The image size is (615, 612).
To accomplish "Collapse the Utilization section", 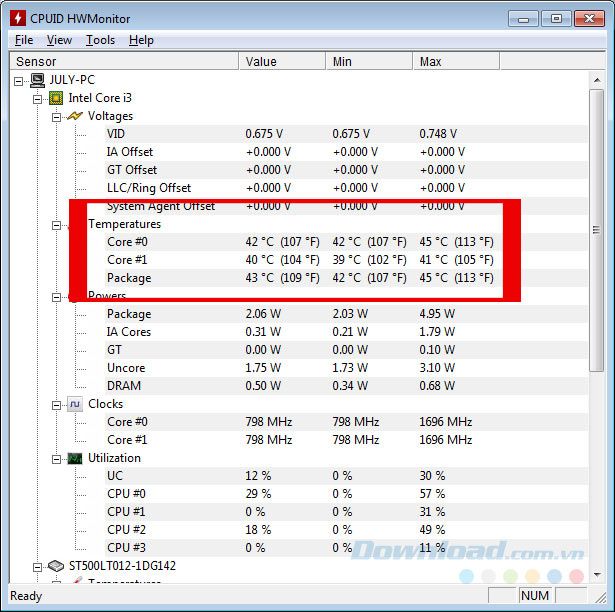I will 56,459.
